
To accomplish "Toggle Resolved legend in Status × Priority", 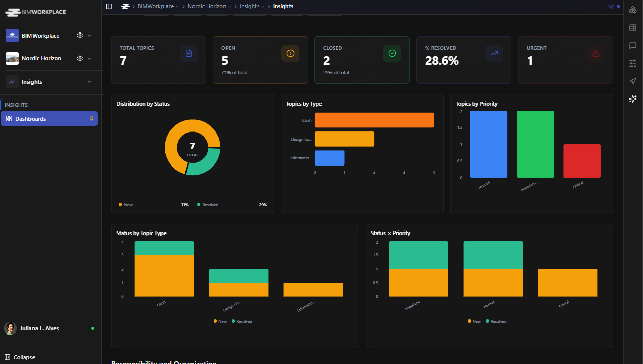I will [x=496, y=321].
